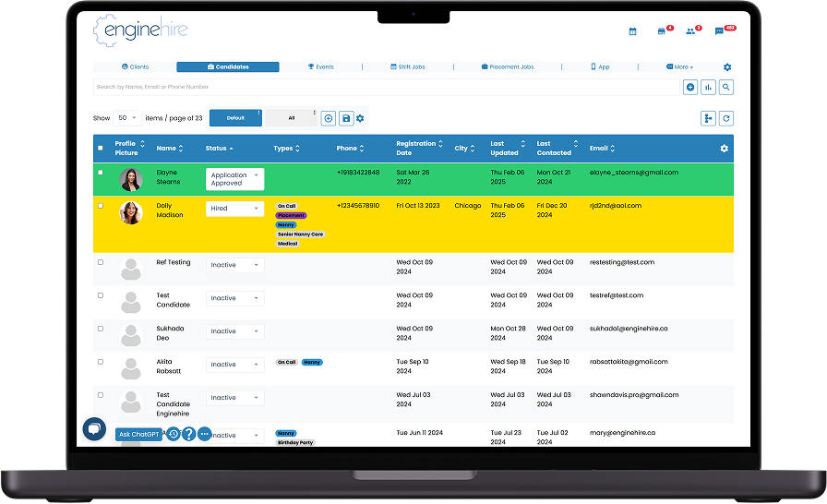Open the storefront icon with badge 4
Screen dimensions: 827x504
pyautogui.click(x=662, y=31)
